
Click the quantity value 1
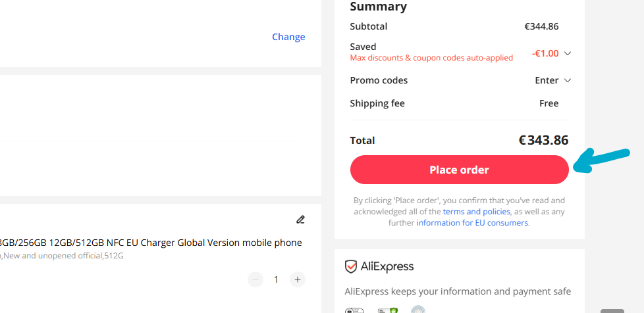pos(276,279)
